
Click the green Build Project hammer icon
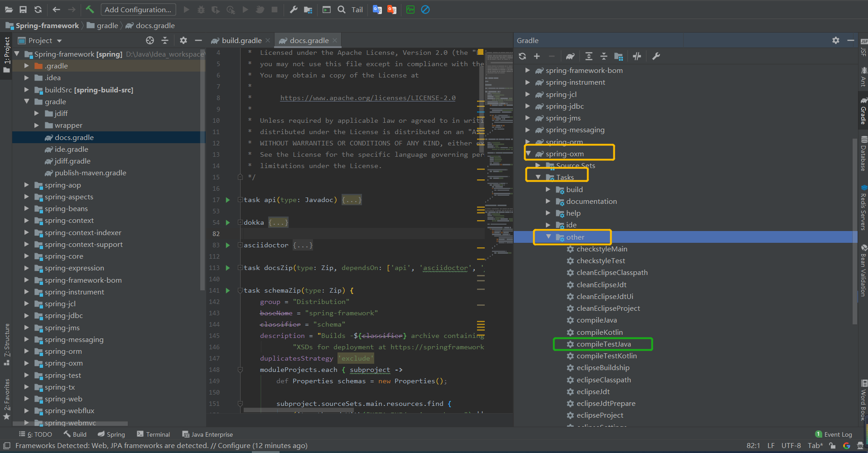[90, 10]
